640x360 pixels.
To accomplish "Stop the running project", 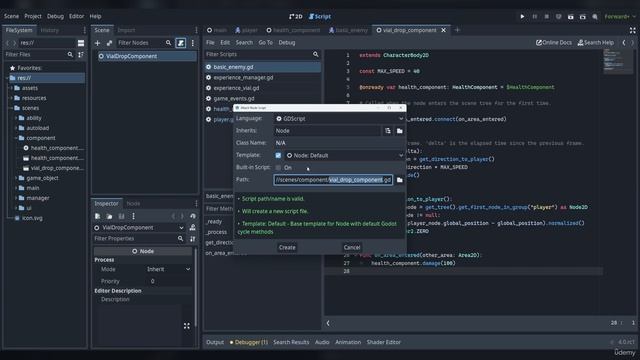I will tap(547, 17).
